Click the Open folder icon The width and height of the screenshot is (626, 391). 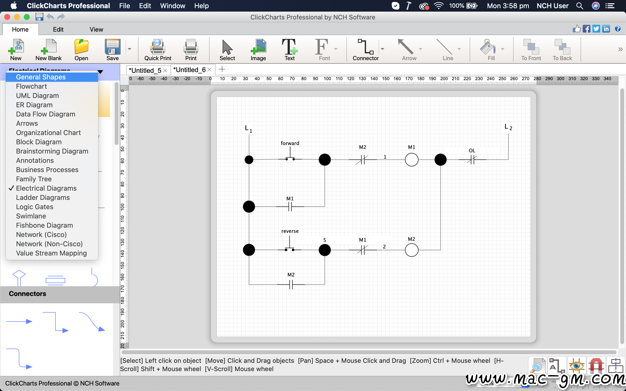[81, 50]
